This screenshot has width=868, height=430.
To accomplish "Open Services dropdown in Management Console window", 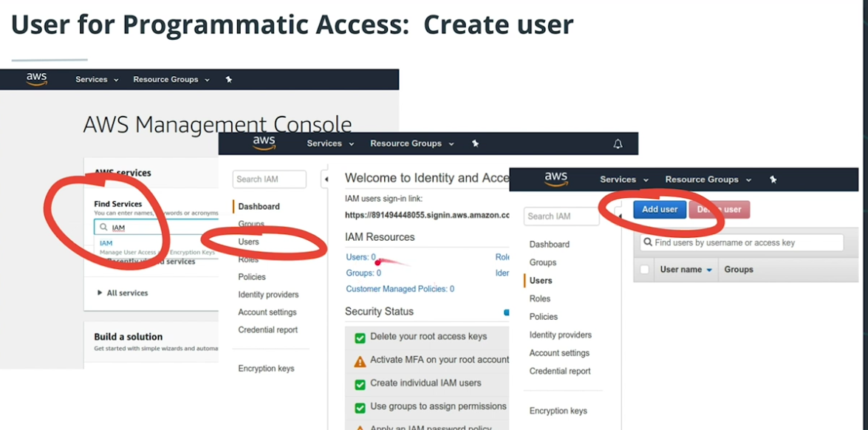I will 97,79.
